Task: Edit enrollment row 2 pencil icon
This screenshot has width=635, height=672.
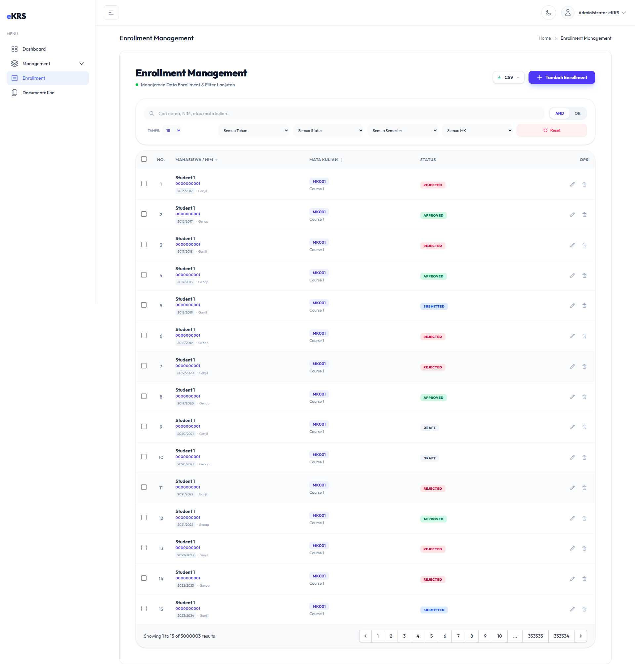Action: click(x=572, y=215)
